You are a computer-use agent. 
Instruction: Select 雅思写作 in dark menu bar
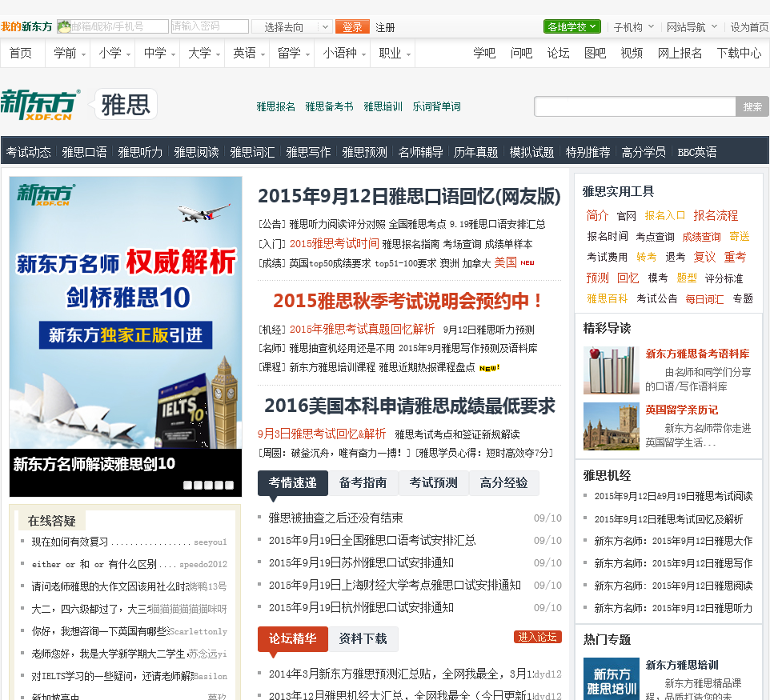(x=308, y=152)
